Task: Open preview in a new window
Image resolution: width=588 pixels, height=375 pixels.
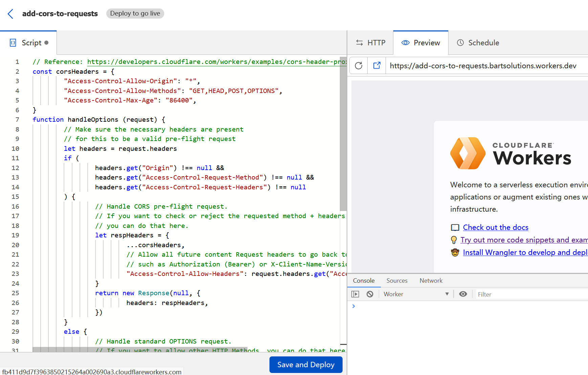Action: pos(377,65)
